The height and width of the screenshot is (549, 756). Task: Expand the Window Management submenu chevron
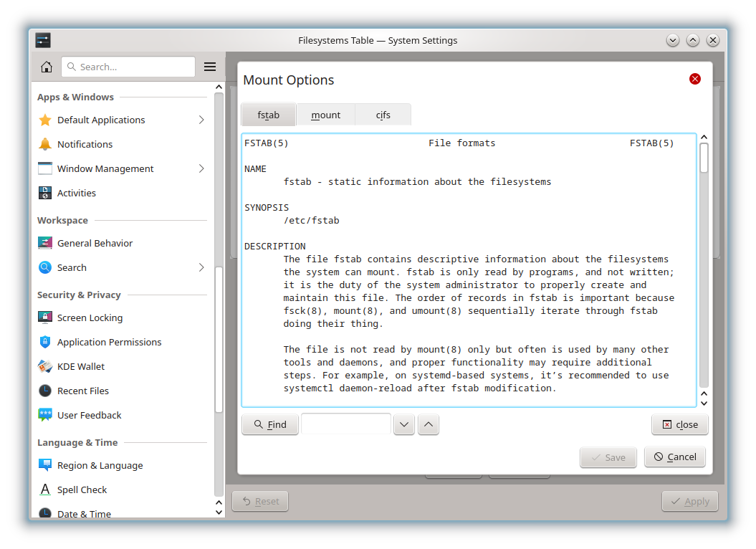pos(201,168)
